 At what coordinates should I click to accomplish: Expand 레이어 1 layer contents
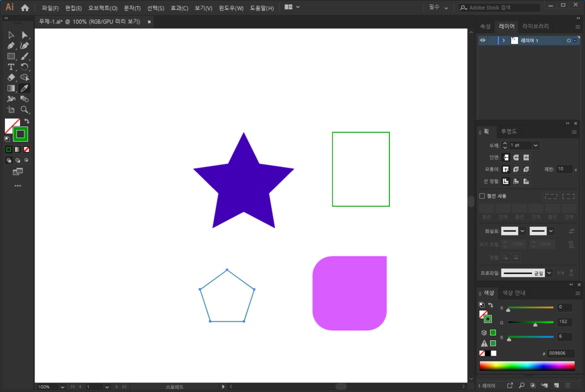504,40
